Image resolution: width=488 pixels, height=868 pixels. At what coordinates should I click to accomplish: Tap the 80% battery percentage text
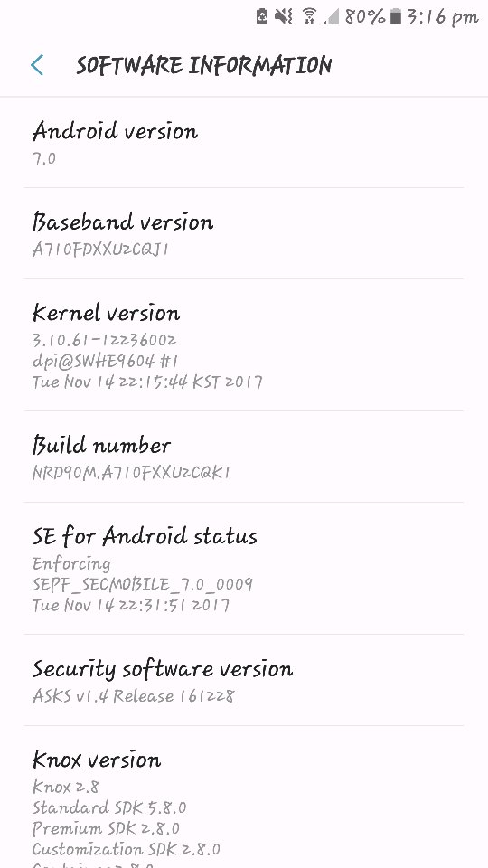364,16
